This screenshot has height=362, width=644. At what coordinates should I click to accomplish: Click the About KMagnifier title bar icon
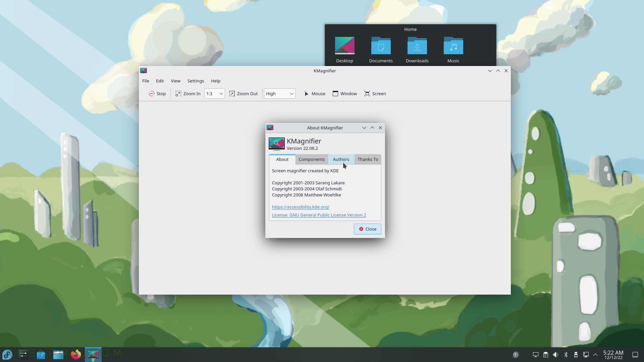(270, 128)
